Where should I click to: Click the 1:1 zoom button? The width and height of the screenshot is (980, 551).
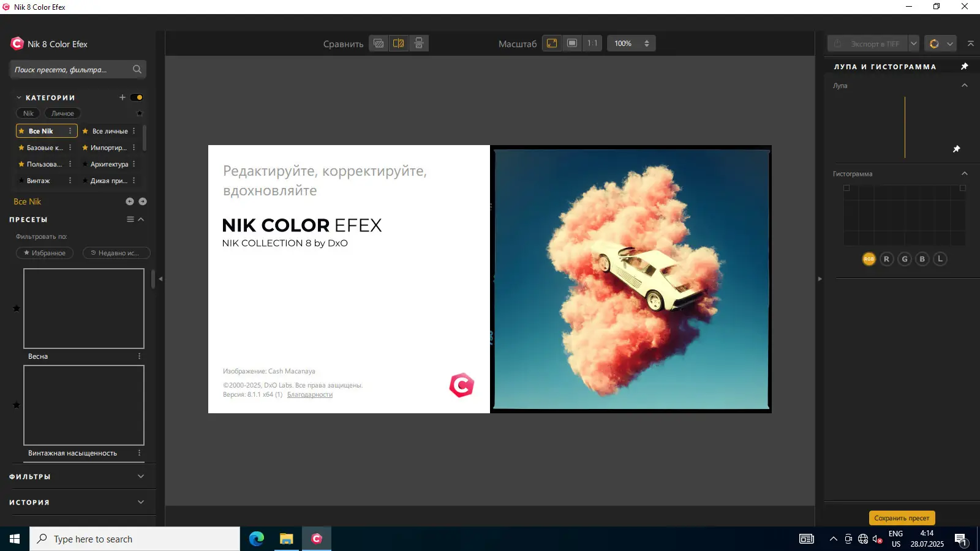coord(592,43)
